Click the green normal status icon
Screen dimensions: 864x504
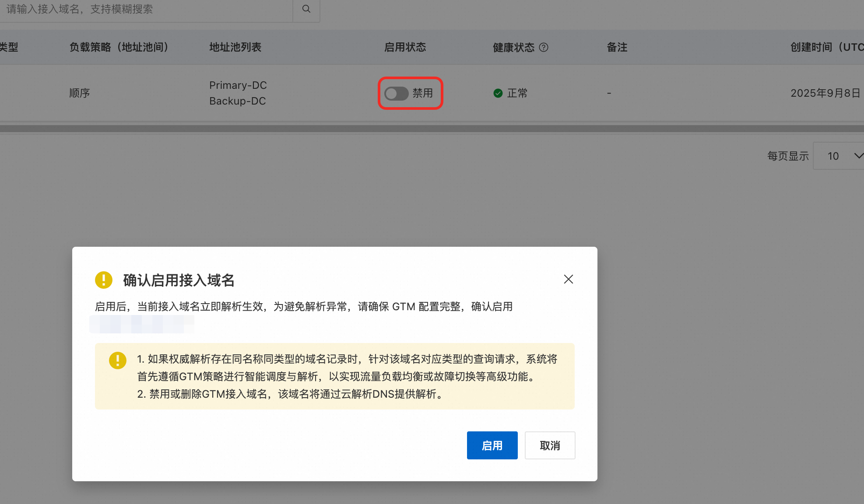(498, 93)
